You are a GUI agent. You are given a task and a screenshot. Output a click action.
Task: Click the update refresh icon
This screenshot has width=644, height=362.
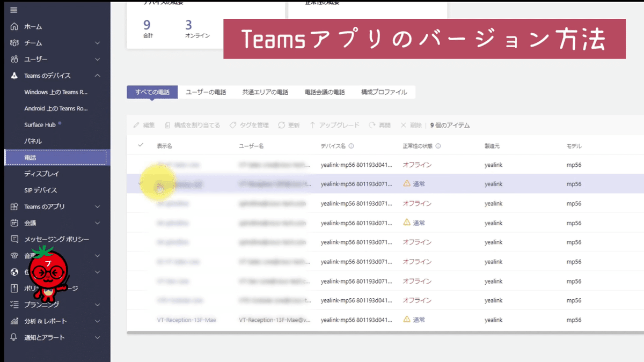[x=281, y=125]
